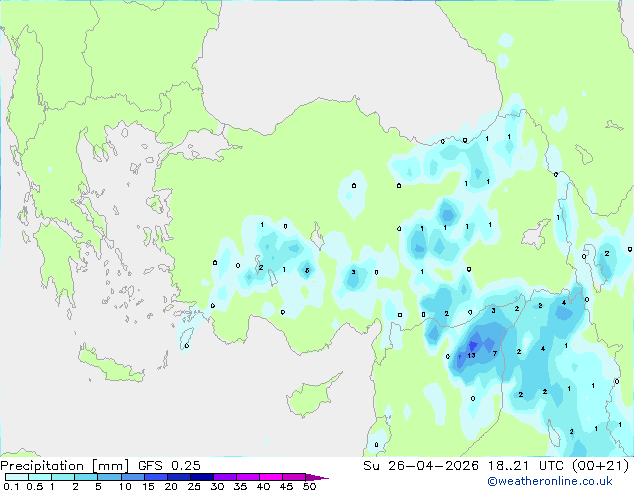Viewport: 634px width, 490px height.
Task: Open the weatheronline.co.uk copyright link
Action: tap(550, 481)
